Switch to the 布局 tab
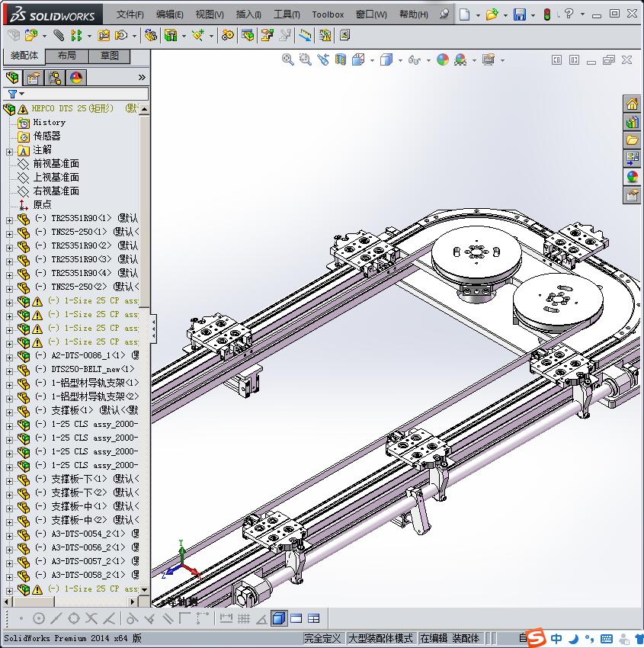The height and width of the screenshot is (648, 644). click(x=66, y=56)
